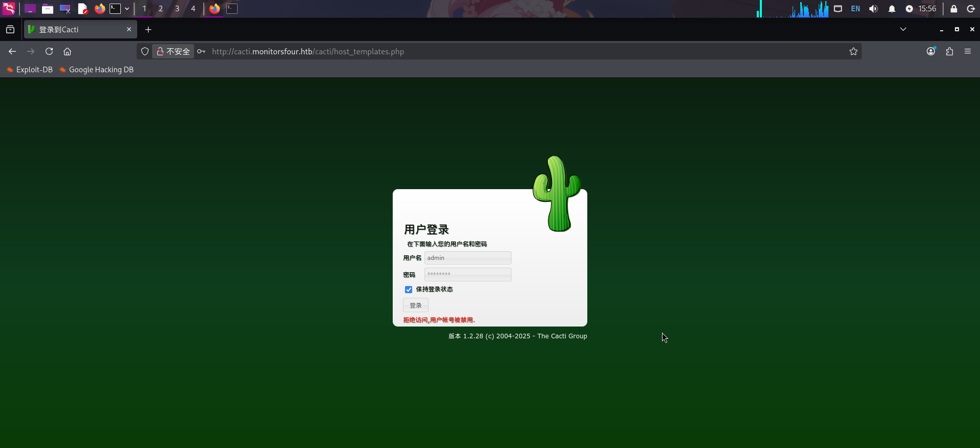The height and width of the screenshot is (448, 980).
Task: Click the 15:56 clock
Action: click(927, 9)
